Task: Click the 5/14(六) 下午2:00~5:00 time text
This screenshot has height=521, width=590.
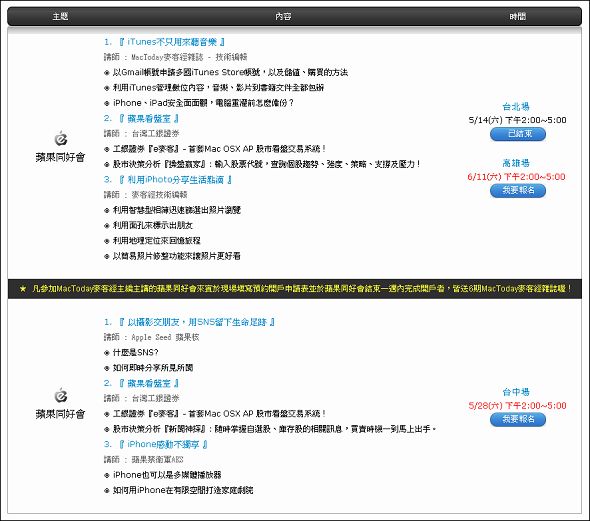Action: click(x=517, y=120)
